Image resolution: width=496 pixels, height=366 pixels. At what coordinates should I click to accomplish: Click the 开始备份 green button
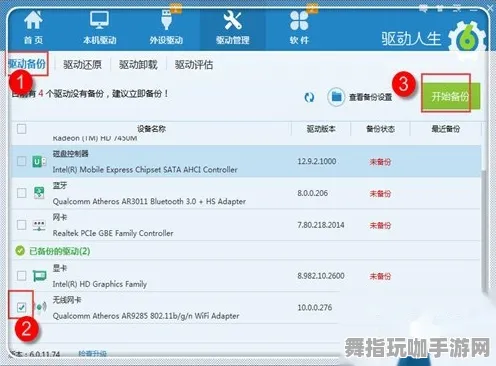tap(450, 96)
